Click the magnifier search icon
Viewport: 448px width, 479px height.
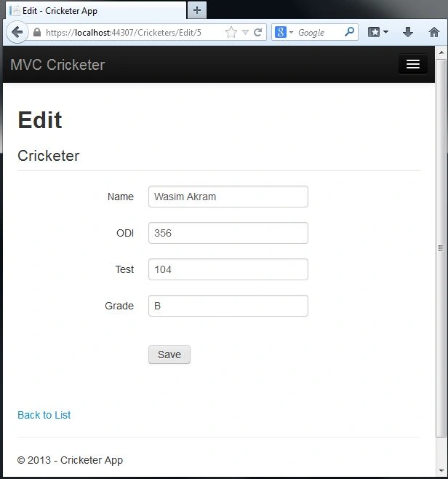click(x=349, y=32)
